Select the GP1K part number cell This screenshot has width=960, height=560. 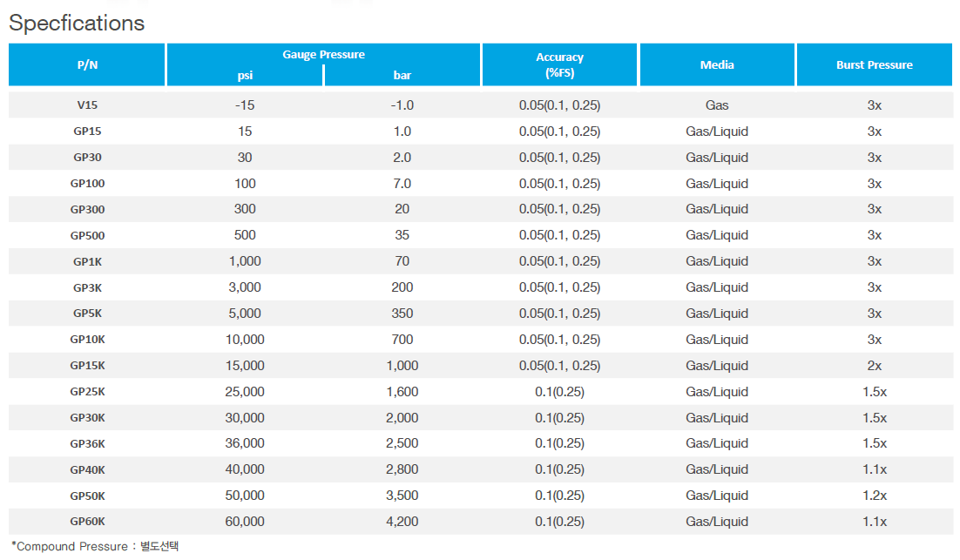coord(87,262)
